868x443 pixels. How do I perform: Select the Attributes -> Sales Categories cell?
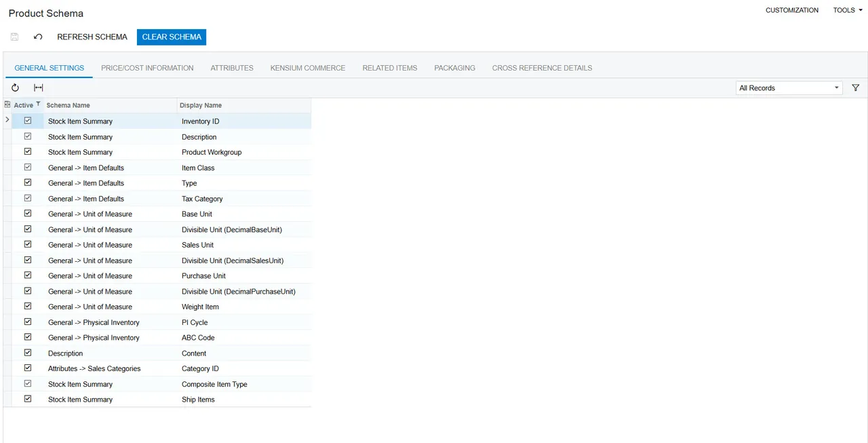tap(111, 368)
